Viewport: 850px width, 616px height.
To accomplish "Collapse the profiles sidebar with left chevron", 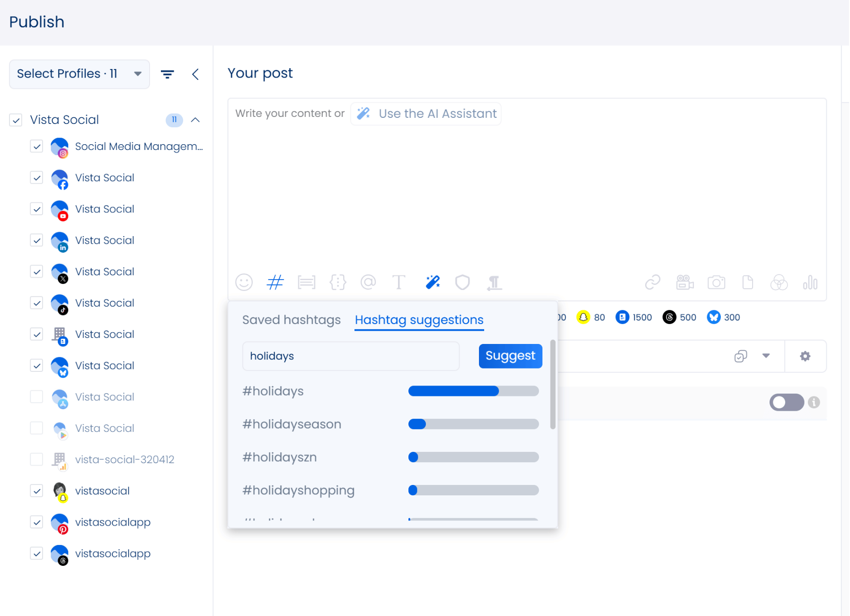I will click(195, 74).
